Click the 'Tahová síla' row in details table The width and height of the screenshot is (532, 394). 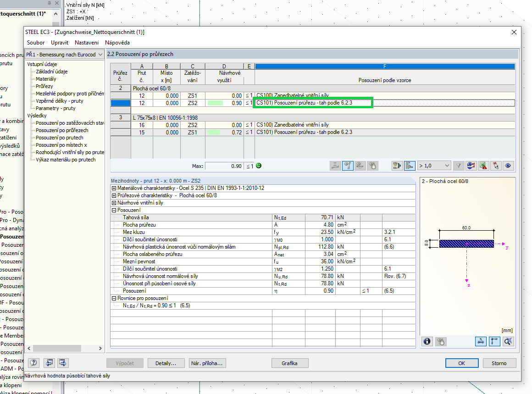point(263,217)
